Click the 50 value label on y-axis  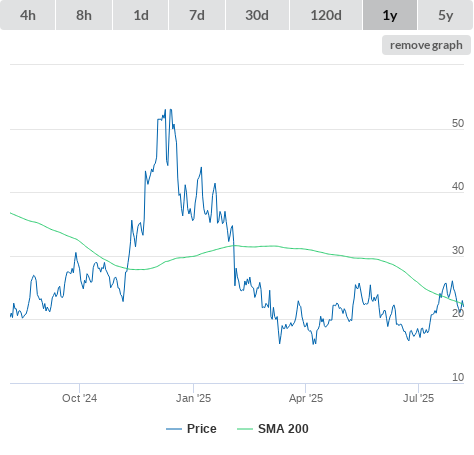[x=458, y=123]
